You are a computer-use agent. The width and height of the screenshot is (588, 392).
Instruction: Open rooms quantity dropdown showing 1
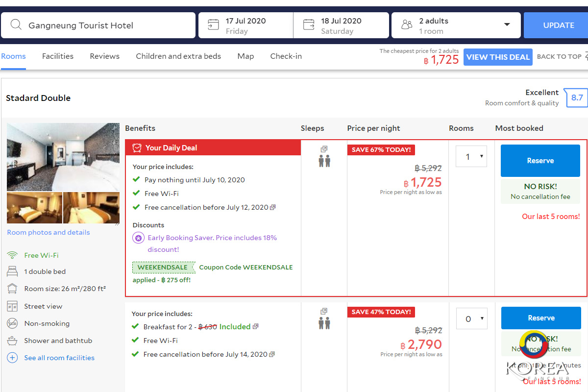[x=471, y=157]
